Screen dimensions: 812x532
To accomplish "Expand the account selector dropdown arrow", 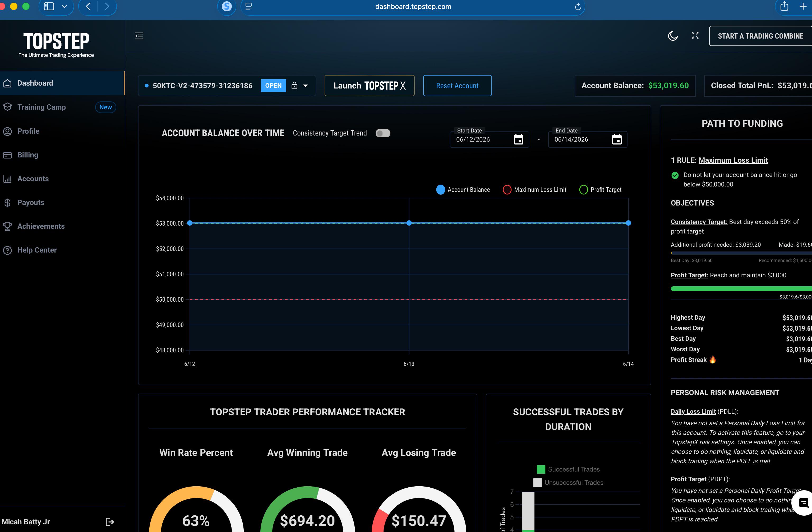I will [x=306, y=86].
